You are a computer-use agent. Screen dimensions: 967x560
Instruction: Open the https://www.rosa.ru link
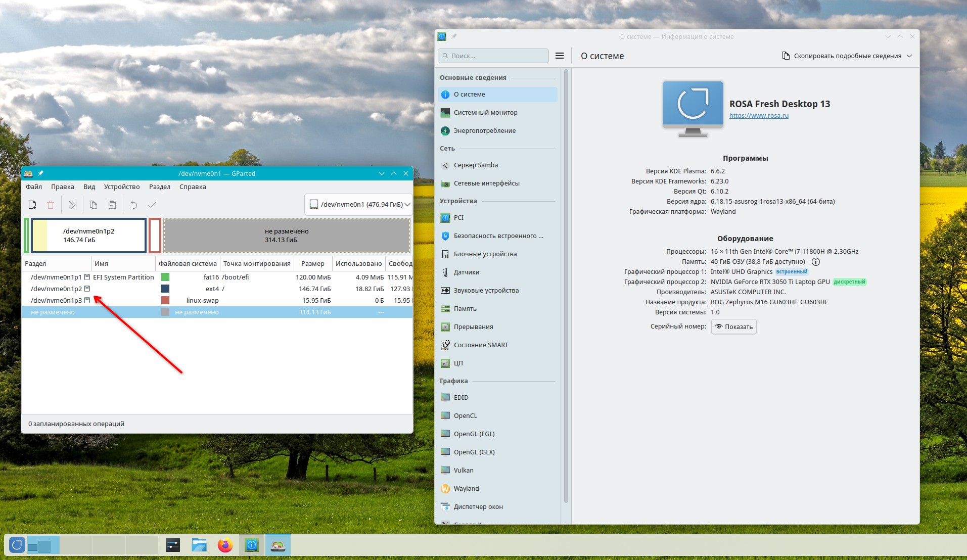pyautogui.click(x=759, y=116)
